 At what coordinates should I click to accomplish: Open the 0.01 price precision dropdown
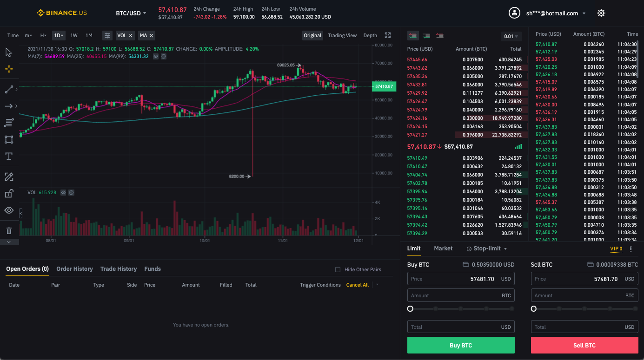(x=511, y=36)
